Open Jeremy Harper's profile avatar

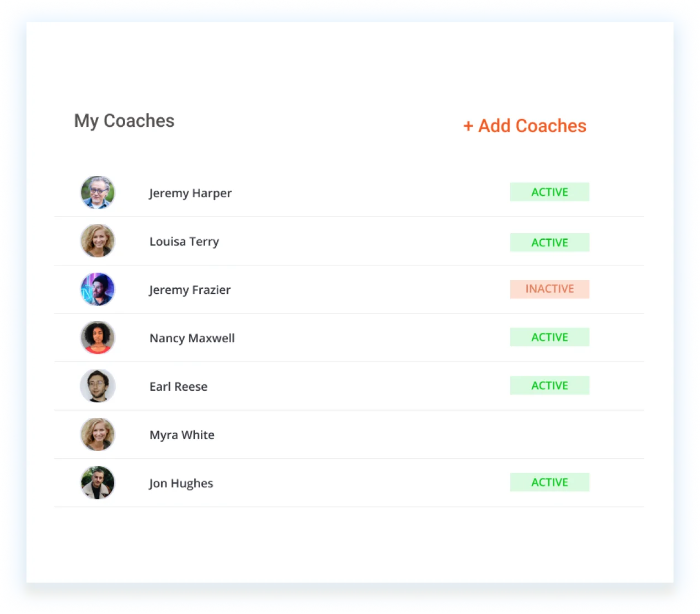pyautogui.click(x=98, y=192)
